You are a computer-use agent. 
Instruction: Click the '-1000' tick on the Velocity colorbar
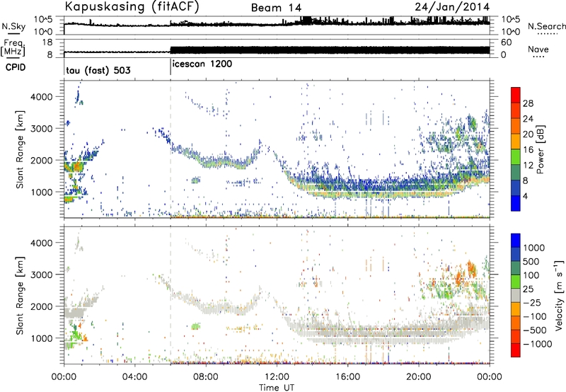click(x=537, y=344)
